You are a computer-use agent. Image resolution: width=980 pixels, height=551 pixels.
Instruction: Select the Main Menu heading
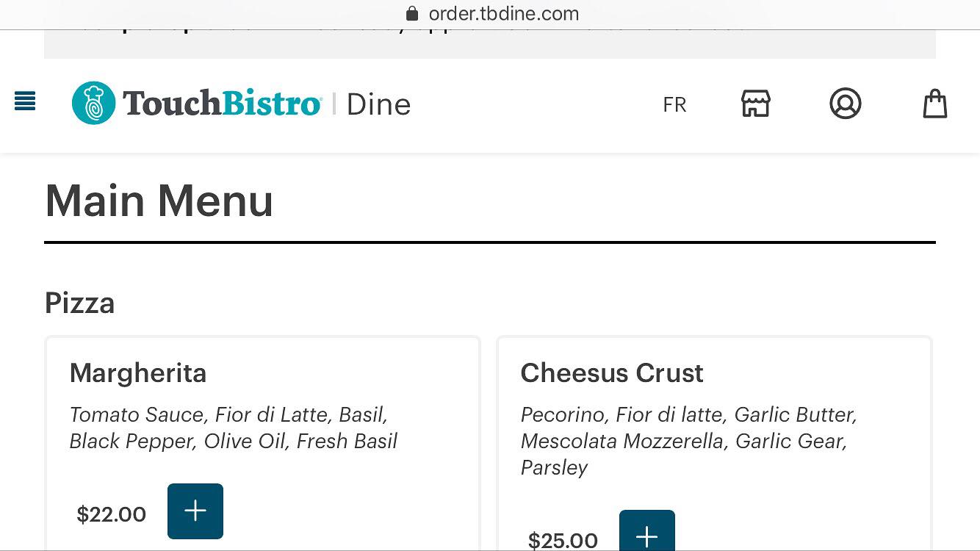pyautogui.click(x=159, y=201)
